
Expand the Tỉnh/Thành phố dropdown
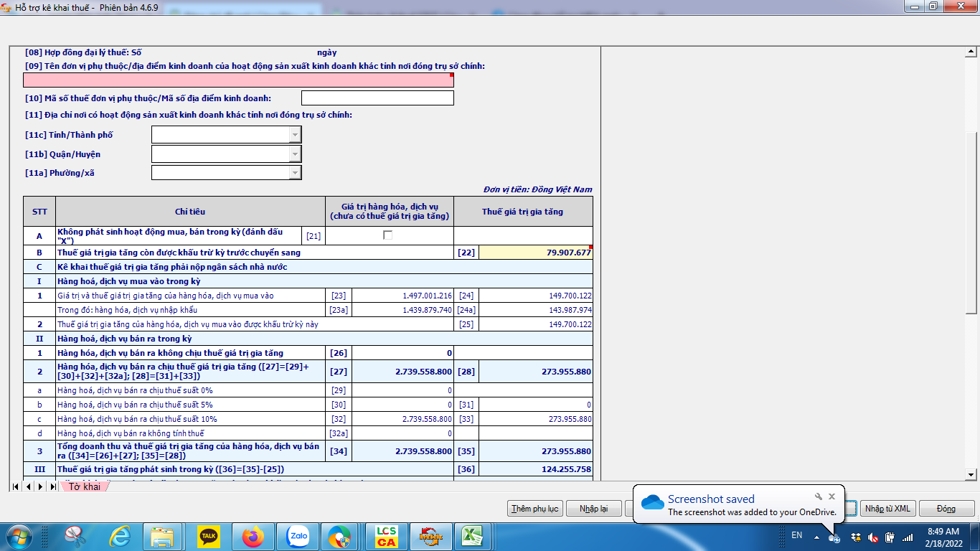click(294, 135)
